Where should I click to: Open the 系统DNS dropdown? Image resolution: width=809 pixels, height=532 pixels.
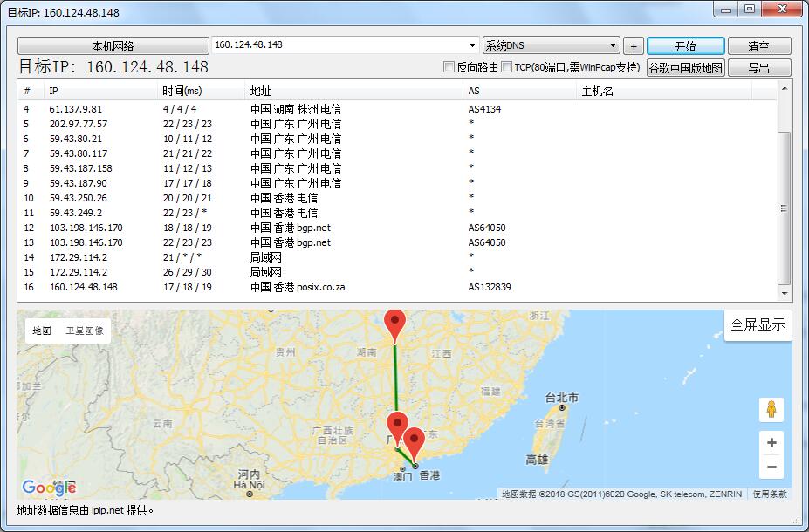614,45
